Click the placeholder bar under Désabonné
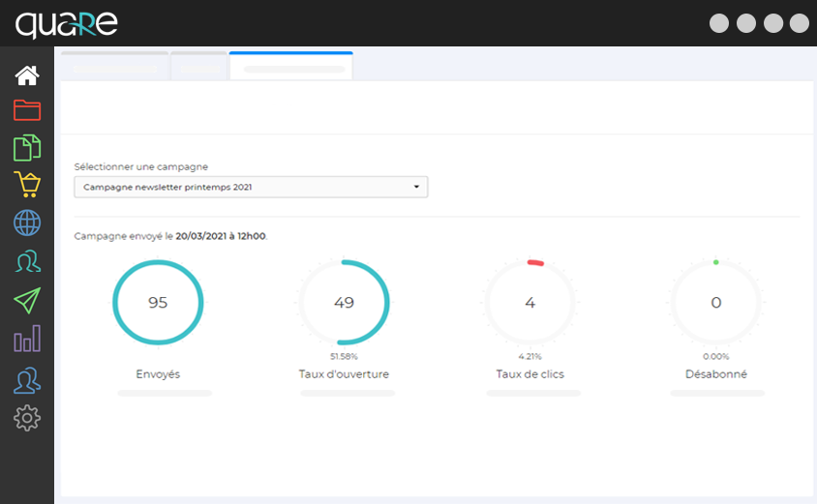817x504 pixels. coord(717,393)
